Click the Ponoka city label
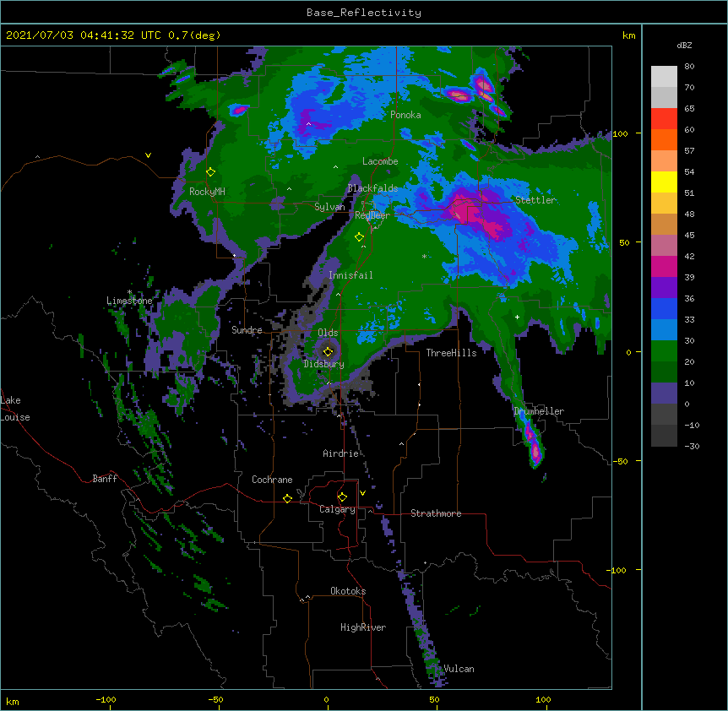 (x=405, y=115)
